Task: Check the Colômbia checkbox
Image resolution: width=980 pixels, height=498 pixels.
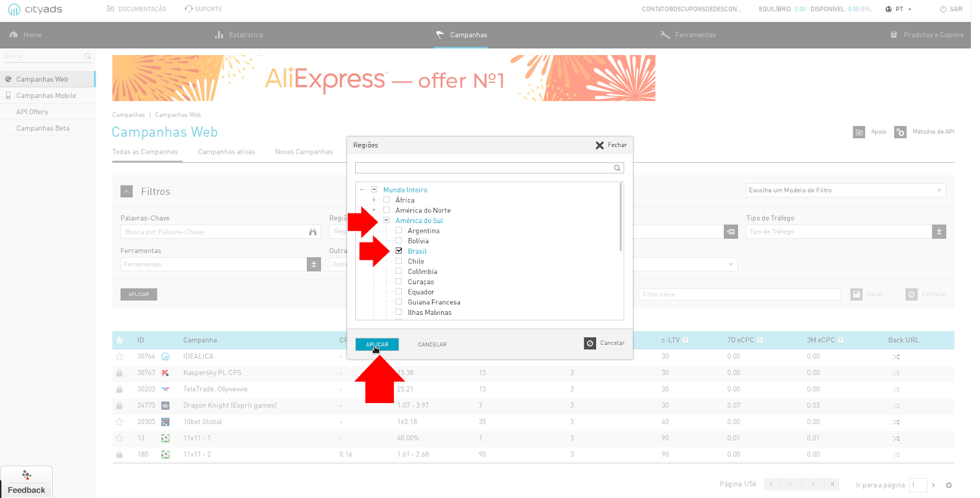Action: (399, 271)
